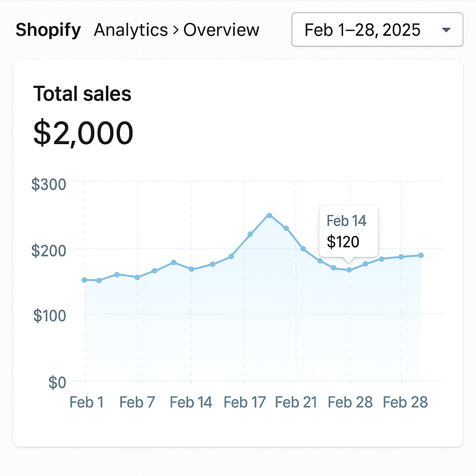Click the $300 y-axis label
This screenshot has height=476, width=476.
click(x=48, y=185)
